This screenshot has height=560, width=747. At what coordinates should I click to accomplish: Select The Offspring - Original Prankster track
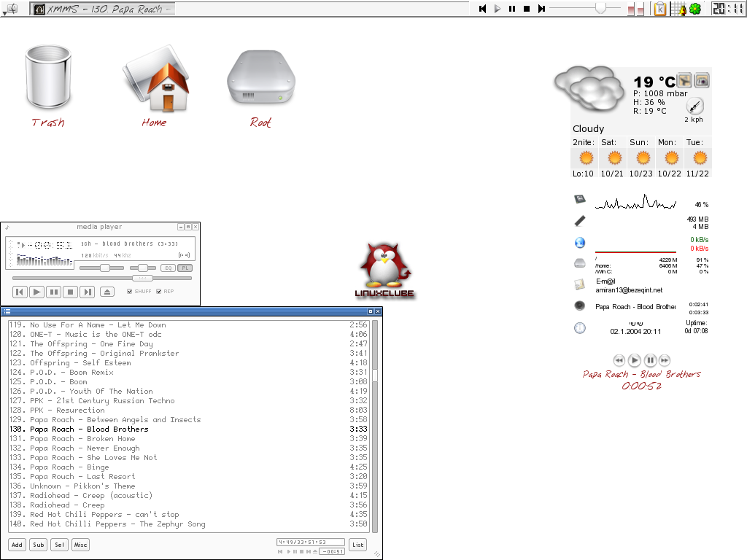click(188, 354)
